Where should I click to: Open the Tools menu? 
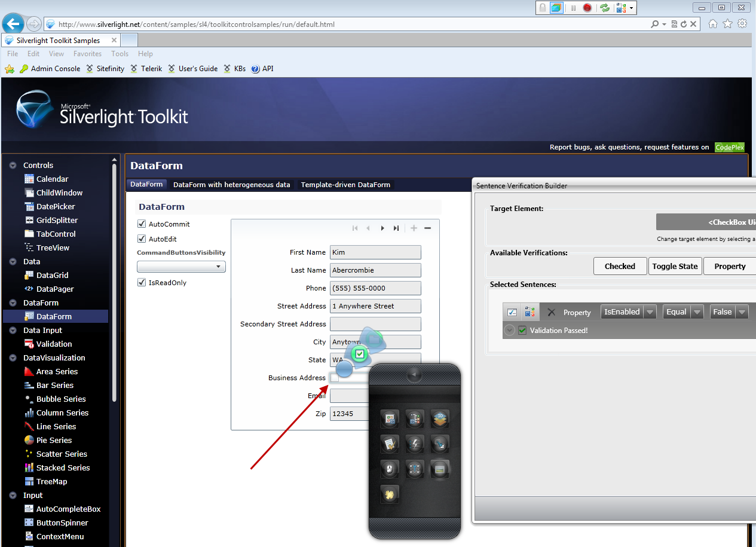[120, 54]
